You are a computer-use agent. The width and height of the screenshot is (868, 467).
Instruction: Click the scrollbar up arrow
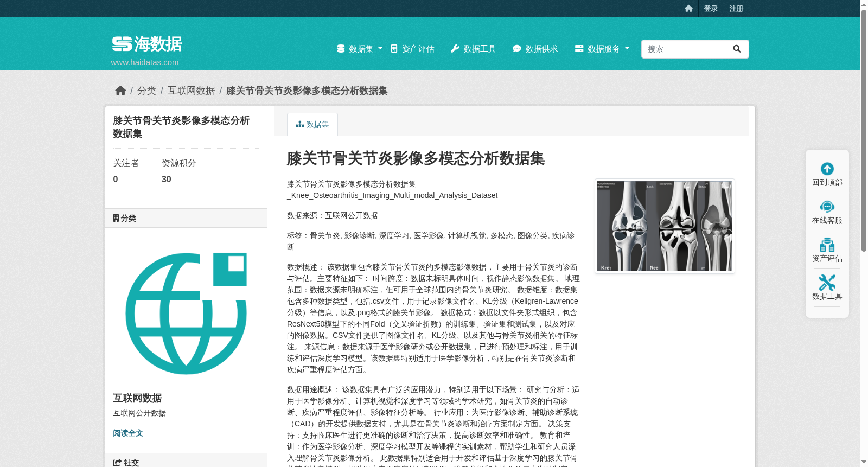click(864, 4)
